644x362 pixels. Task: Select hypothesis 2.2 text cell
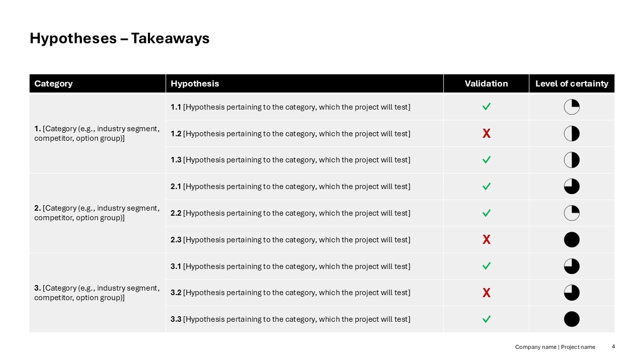pos(291,213)
